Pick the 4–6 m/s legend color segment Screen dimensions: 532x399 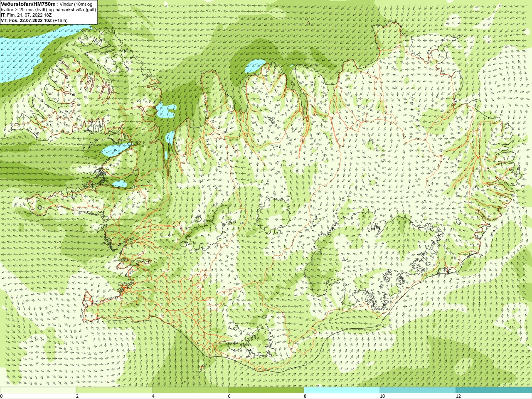point(190,390)
